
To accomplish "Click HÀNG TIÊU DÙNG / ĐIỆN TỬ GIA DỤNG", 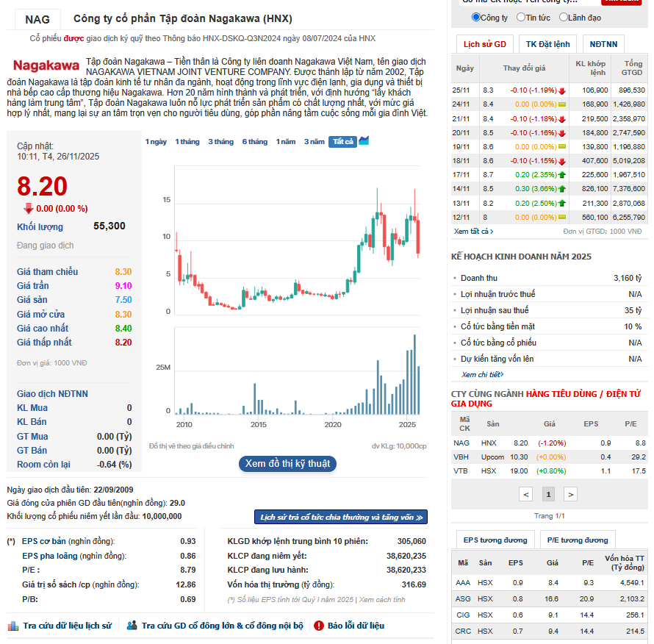I will [545, 398].
